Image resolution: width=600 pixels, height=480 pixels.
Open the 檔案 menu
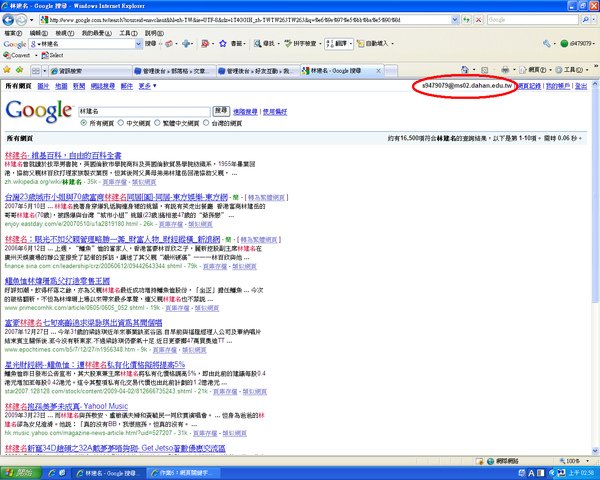(13, 33)
